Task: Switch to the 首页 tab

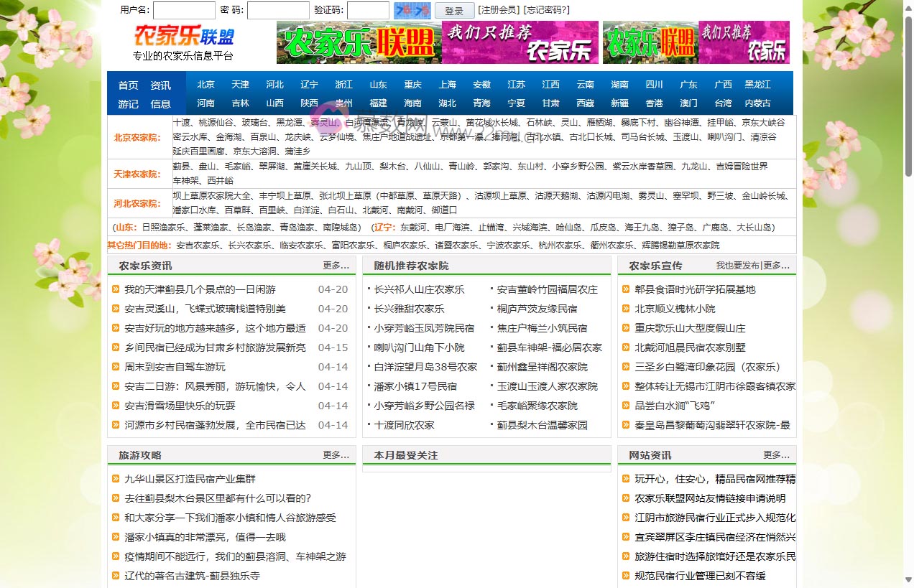Action: (128, 84)
